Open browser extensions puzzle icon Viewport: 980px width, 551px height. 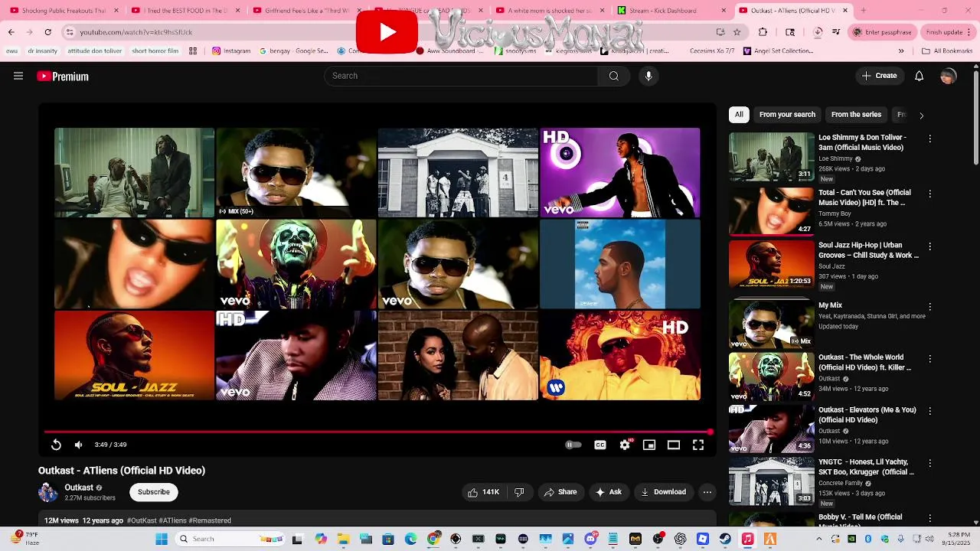(763, 32)
